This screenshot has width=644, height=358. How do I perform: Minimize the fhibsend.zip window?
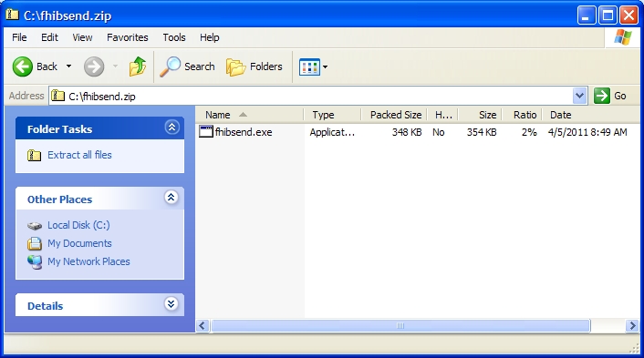pyautogui.click(x=587, y=15)
